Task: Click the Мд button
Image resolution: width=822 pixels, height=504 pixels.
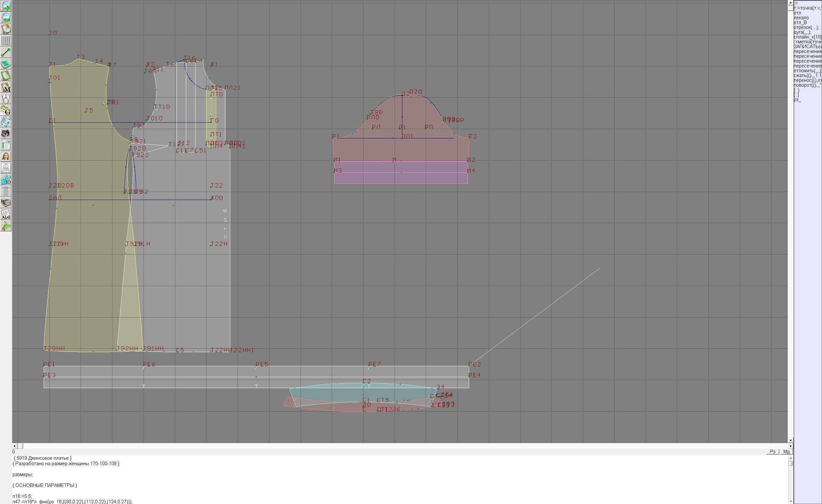Action: 786,452
